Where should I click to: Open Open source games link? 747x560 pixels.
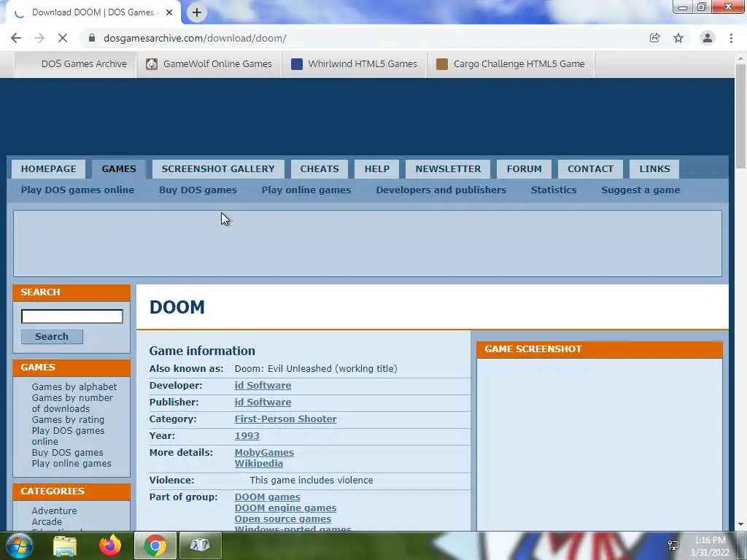tap(283, 518)
